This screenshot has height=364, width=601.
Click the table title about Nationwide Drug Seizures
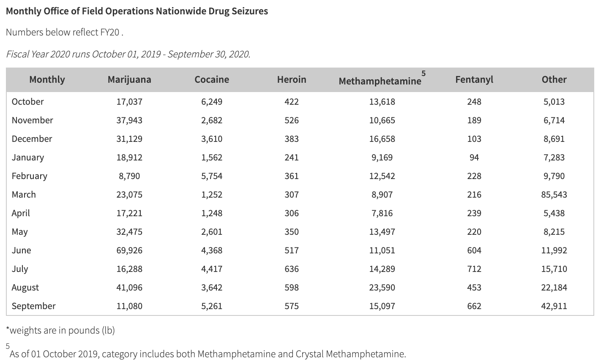pyautogui.click(x=137, y=11)
